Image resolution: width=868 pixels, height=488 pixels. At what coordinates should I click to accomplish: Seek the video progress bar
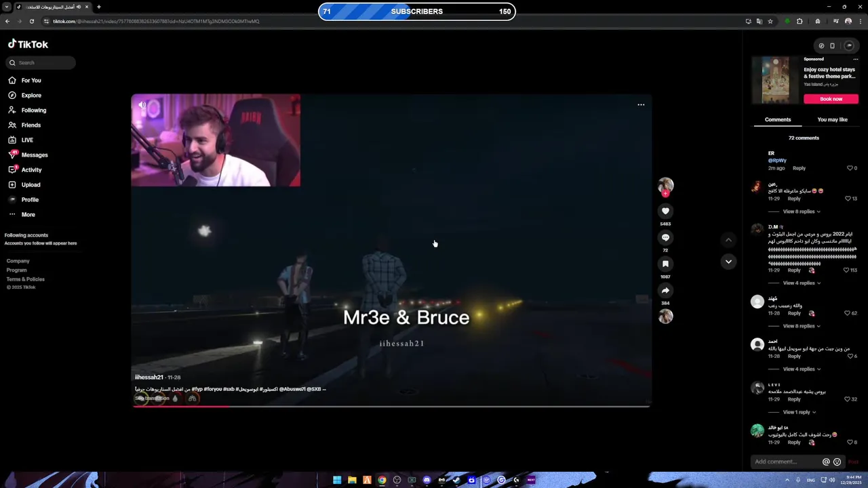pos(391,406)
